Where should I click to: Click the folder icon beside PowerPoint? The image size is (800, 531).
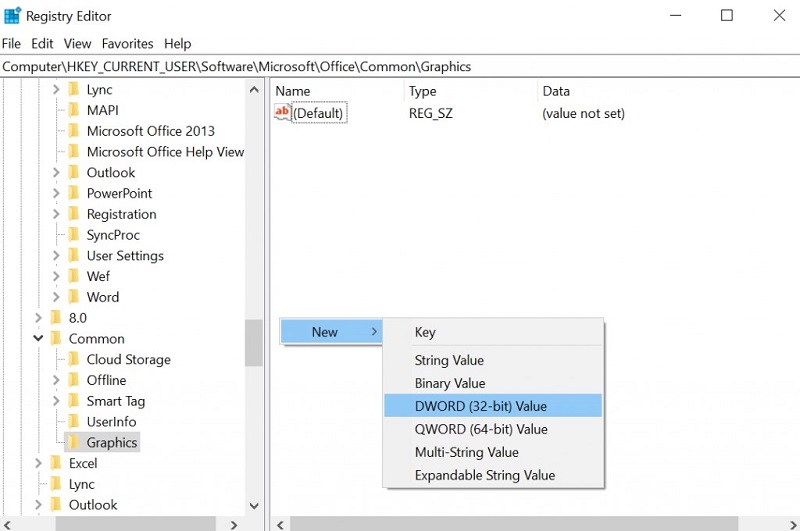74,193
